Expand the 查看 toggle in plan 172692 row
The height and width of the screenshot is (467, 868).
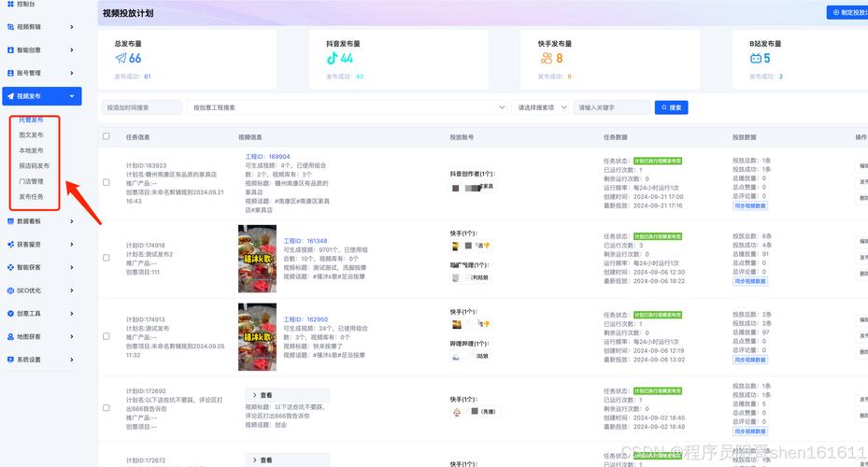pos(287,395)
